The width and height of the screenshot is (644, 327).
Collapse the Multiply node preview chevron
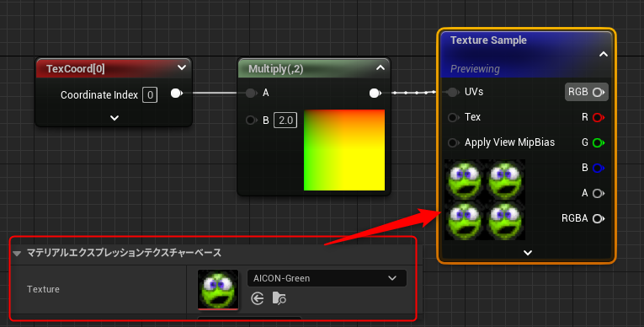[x=381, y=67]
